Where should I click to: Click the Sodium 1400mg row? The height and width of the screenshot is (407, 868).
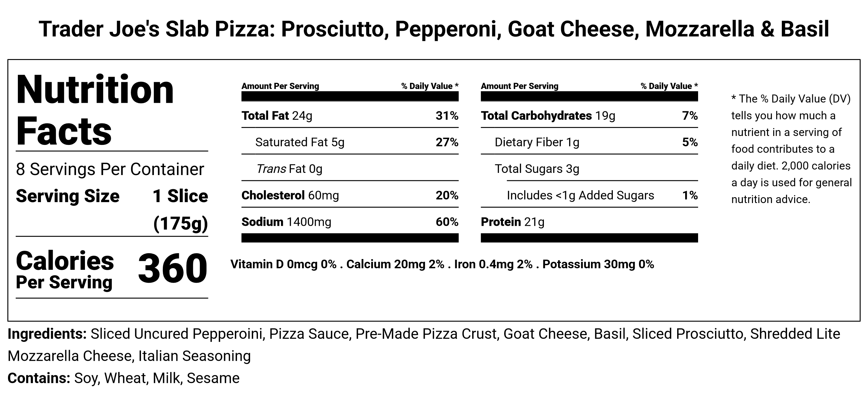tap(286, 222)
